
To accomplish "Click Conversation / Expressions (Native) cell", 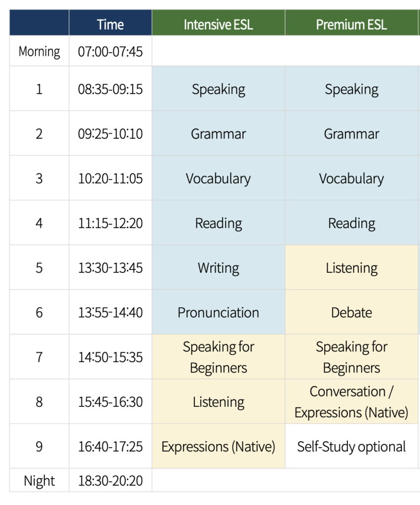I will pyautogui.click(x=351, y=402).
